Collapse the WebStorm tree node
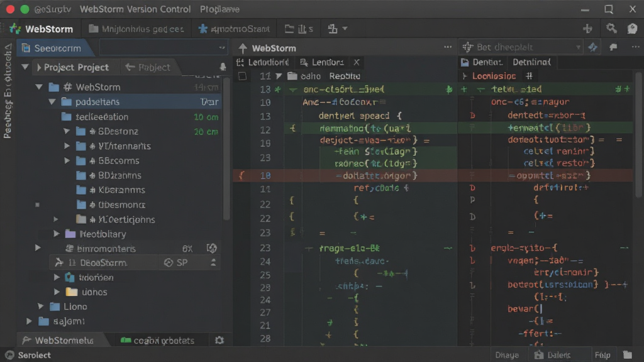This screenshot has width=644, height=362. 39,87
